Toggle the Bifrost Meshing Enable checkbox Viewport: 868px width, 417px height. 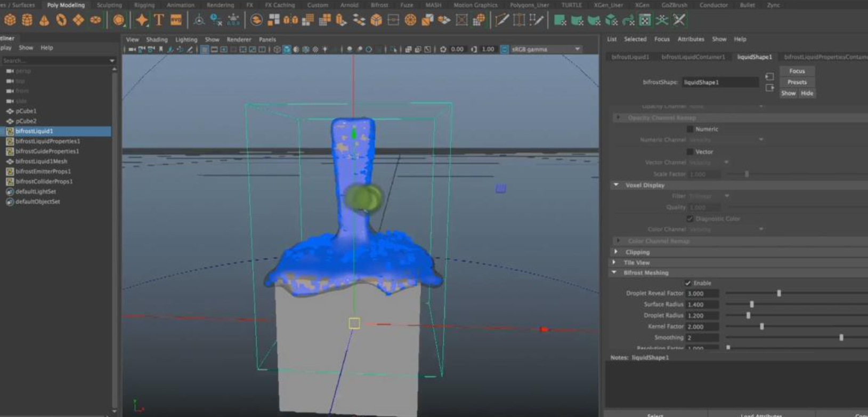(x=688, y=283)
